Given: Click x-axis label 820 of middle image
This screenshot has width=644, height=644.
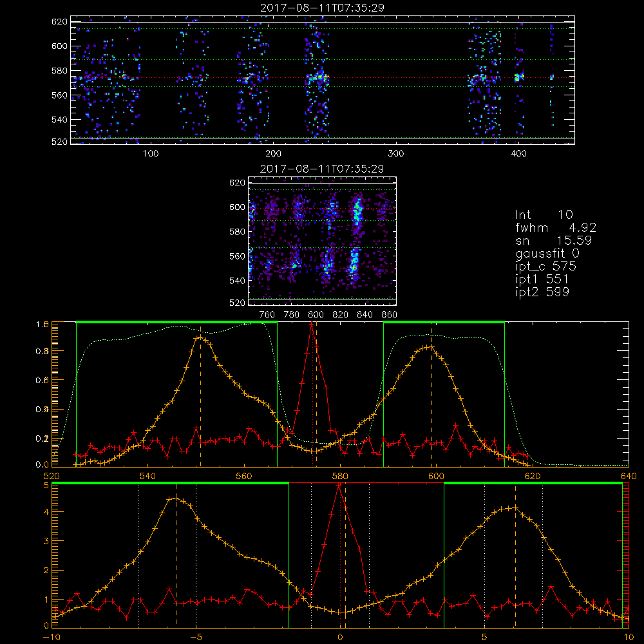Looking at the screenshot, I should pos(341,315).
